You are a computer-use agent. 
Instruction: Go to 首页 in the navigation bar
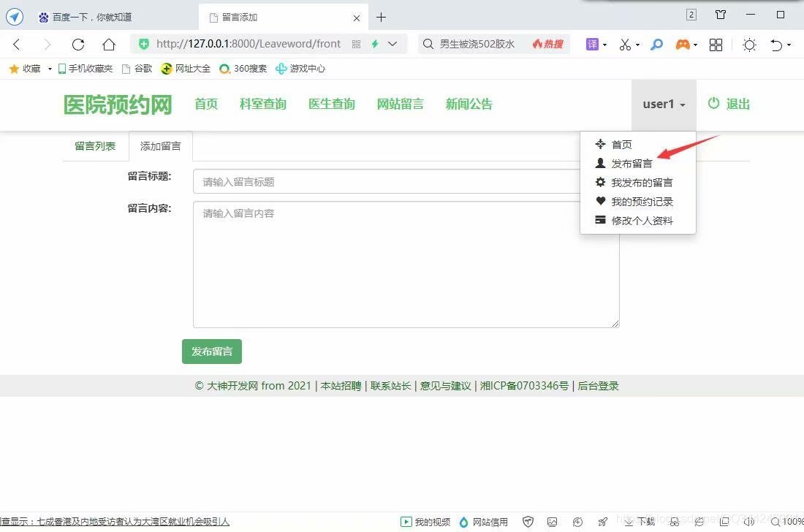pos(206,104)
